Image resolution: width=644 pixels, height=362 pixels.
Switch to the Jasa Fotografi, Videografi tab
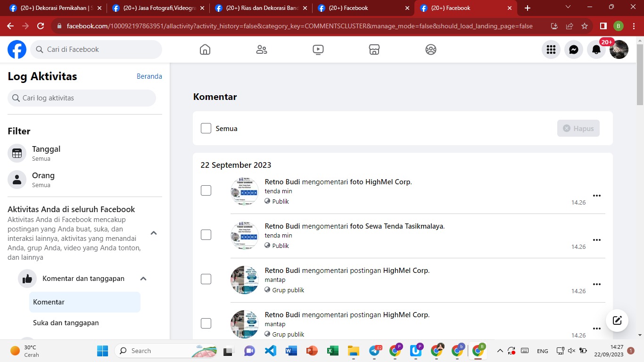click(159, 8)
